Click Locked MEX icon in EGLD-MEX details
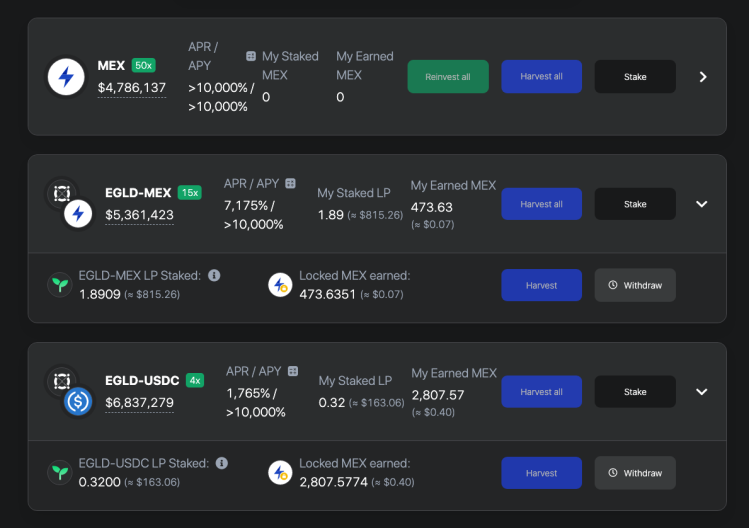Screen dimensions: 749x528 tap(280, 285)
